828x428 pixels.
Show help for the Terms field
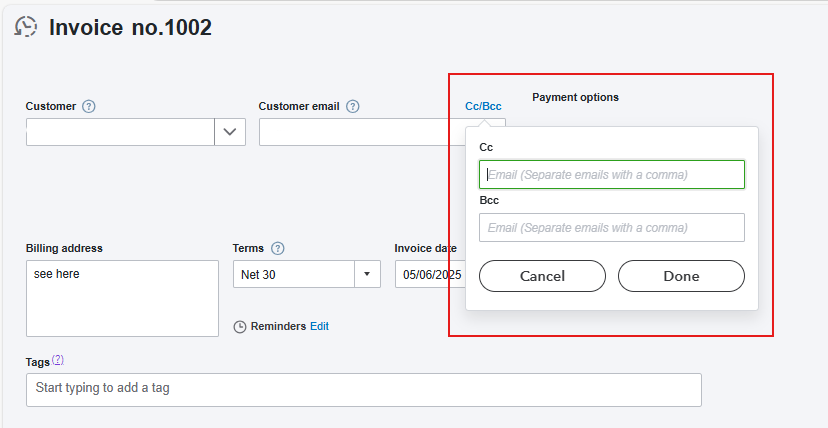pos(278,249)
